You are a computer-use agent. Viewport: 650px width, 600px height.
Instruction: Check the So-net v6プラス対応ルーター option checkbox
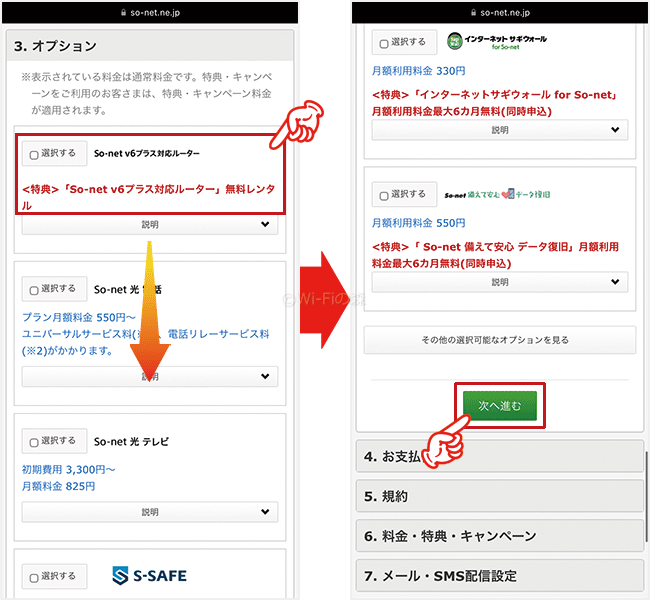pyautogui.click(x=34, y=155)
